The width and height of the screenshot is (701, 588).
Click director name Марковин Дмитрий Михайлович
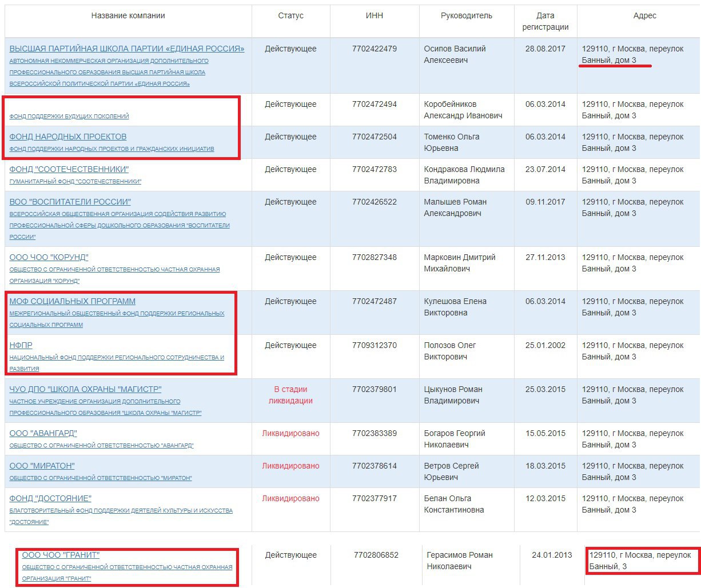(x=460, y=263)
